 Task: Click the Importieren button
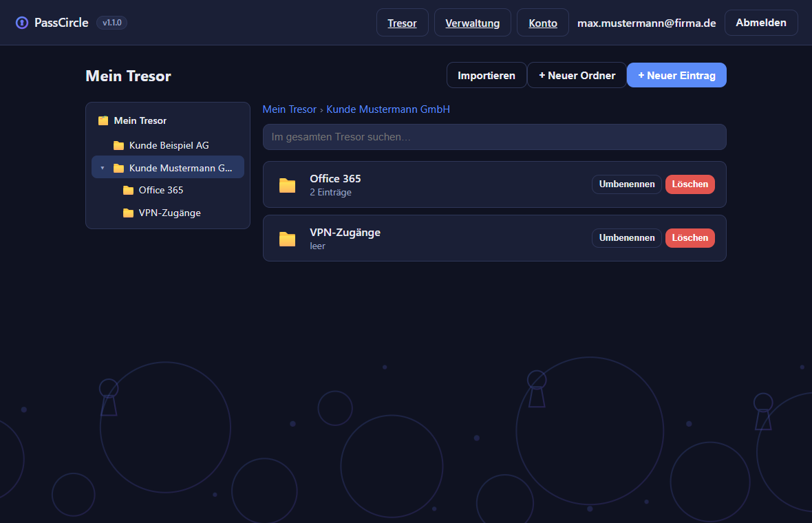click(487, 76)
